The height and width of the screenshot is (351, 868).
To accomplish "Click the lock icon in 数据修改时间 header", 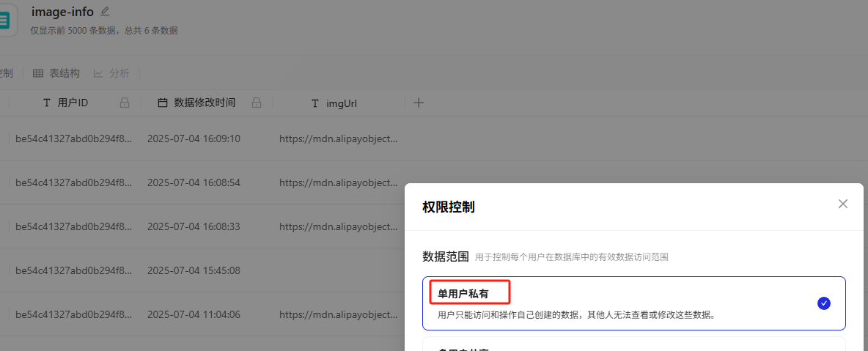I will click(257, 103).
